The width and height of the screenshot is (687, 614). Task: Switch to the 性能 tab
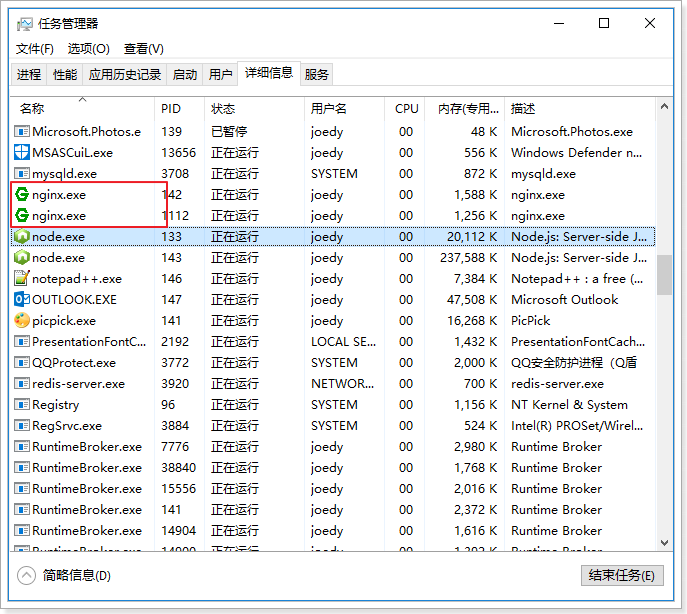pyautogui.click(x=65, y=75)
